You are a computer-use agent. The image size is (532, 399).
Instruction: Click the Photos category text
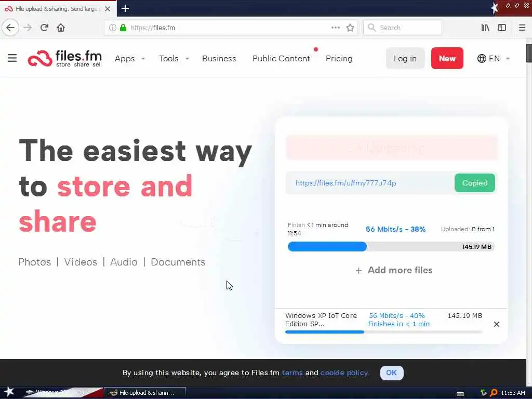point(35,262)
